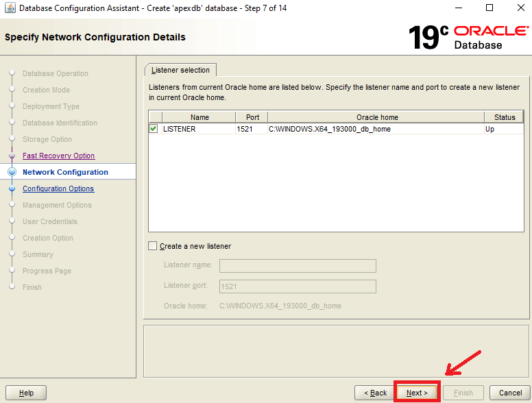Image resolution: width=532 pixels, height=403 pixels.
Task: Cancel the database configuration wizard
Action: click(x=510, y=393)
